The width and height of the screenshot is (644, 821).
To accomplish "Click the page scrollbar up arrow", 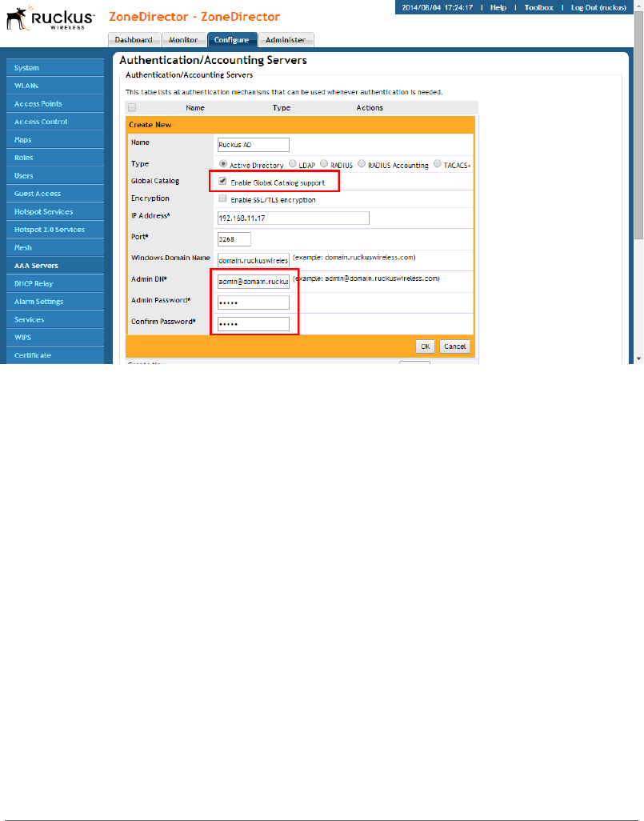I will coord(638,5).
